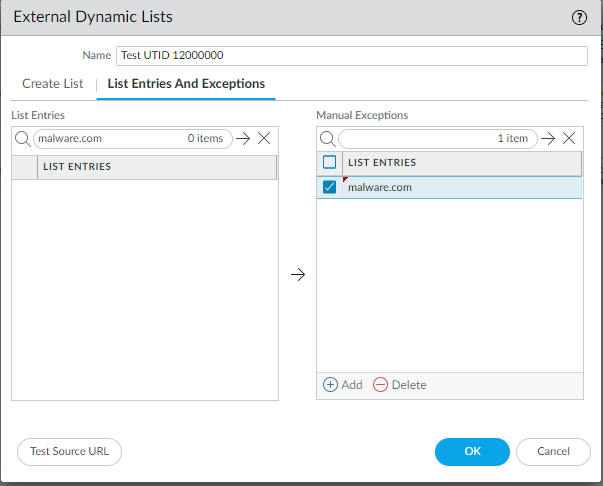The image size is (603, 486).
Task: Click the center arrow to move entries
Action: 297,275
